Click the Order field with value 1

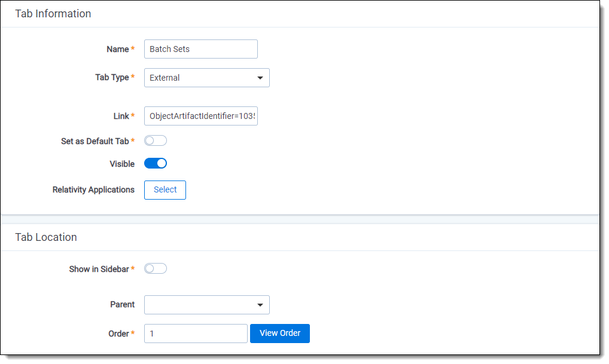tap(195, 334)
